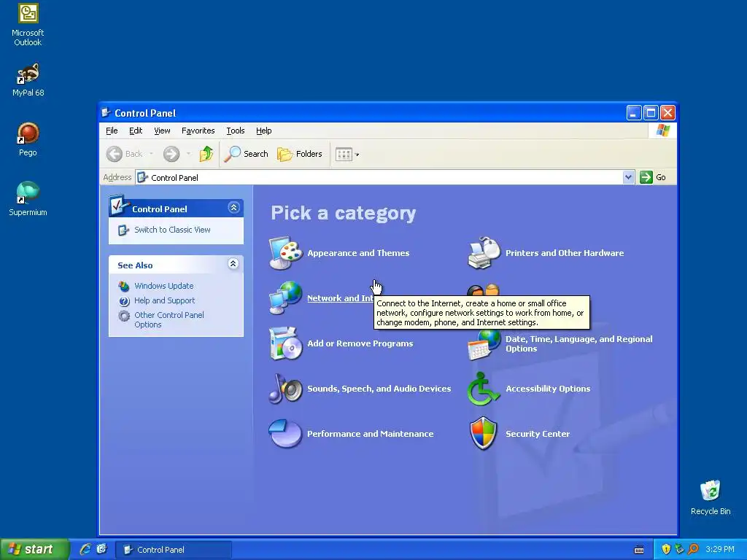This screenshot has width=747, height=560.
Task: Click the Sounds, Speech, and Audio Devices link
Action: click(x=379, y=389)
